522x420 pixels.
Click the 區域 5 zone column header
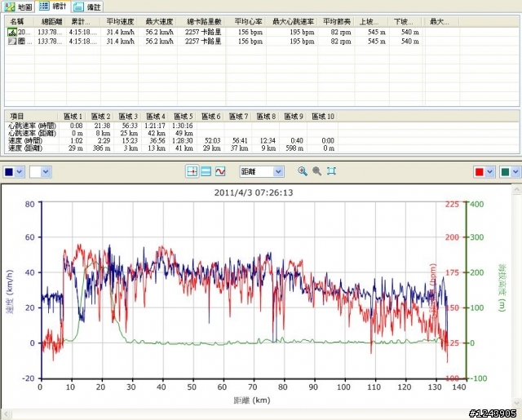click(184, 116)
